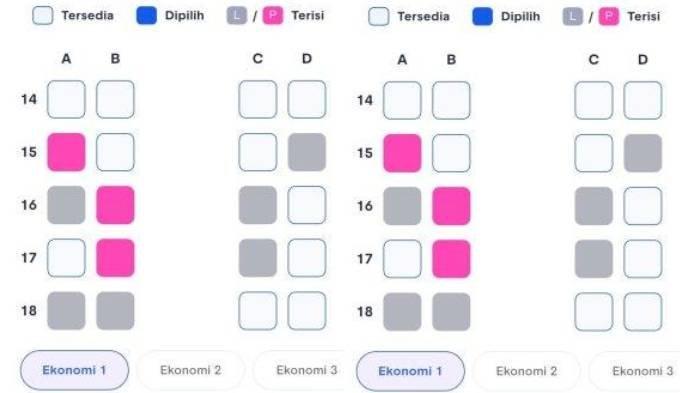Click gray seat 18A in right map
Viewport: 700px width, 393px height.
[402, 311]
